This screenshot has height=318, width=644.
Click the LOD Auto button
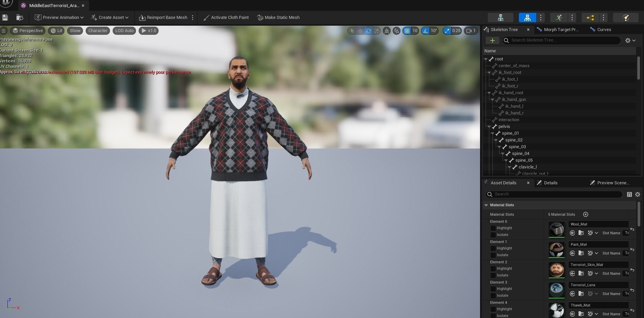pyautogui.click(x=124, y=31)
